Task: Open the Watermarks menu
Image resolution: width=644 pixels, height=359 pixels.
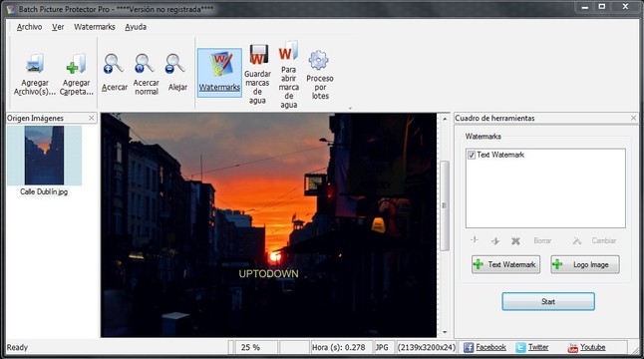Action: click(95, 27)
